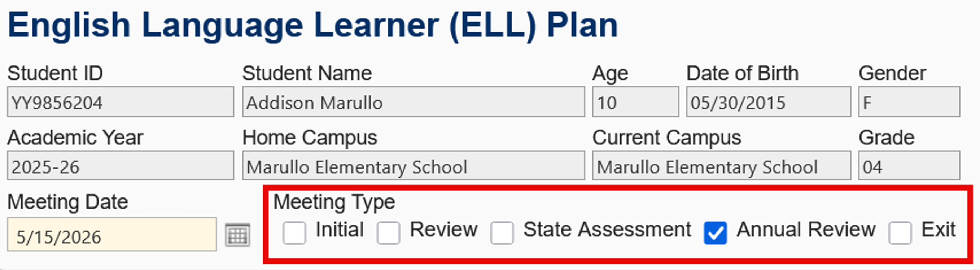Viewport: 980px width, 270px height.
Task: Click the Student ID field showing YY9856204
Action: (121, 102)
